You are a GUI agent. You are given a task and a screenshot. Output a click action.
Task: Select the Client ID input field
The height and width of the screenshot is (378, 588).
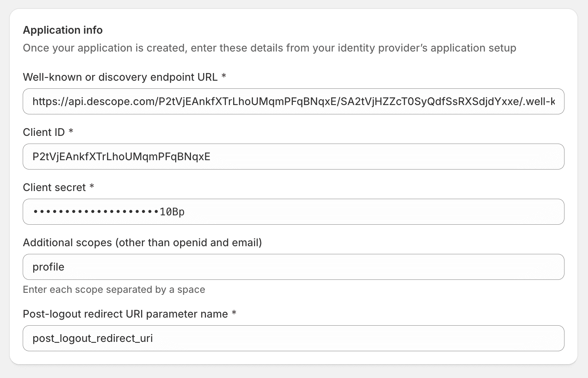(x=293, y=157)
